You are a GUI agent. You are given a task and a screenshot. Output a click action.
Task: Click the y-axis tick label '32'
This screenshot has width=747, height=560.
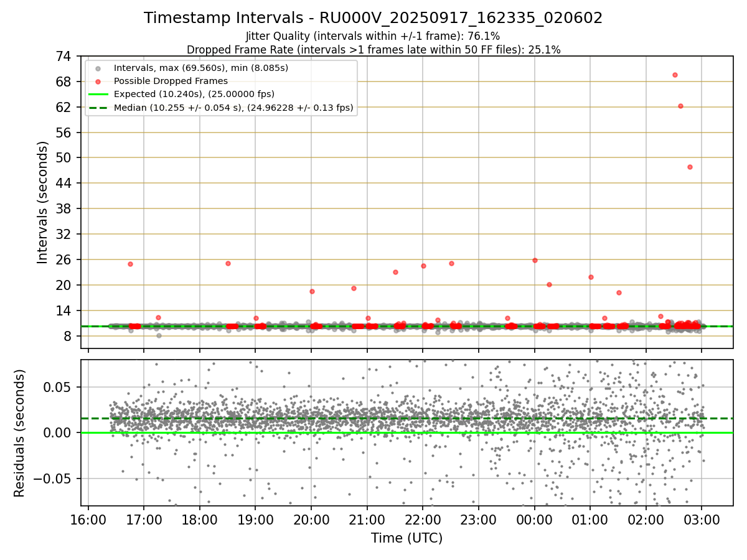pyautogui.click(x=65, y=235)
